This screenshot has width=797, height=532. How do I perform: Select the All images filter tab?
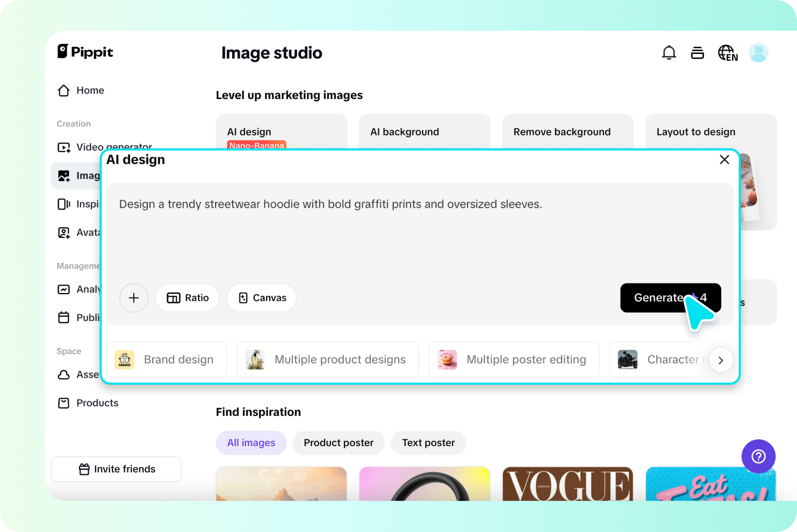251,443
